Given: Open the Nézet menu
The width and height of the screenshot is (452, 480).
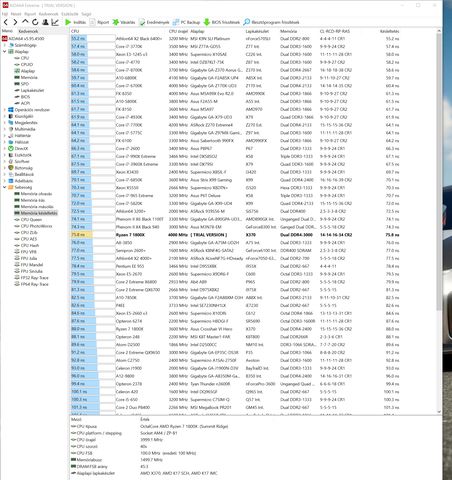Looking at the screenshot, I should pyautogui.click(x=16, y=14).
